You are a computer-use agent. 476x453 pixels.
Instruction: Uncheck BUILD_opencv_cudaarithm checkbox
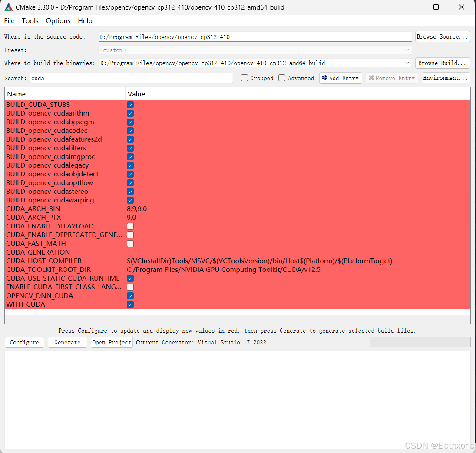[x=130, y=113]
